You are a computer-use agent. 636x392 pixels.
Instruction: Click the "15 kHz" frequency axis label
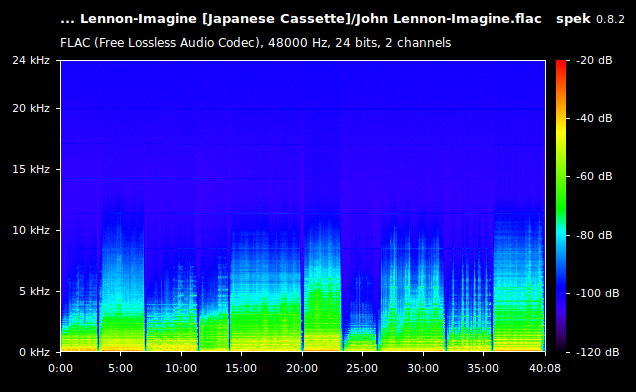tap(31, 169)
